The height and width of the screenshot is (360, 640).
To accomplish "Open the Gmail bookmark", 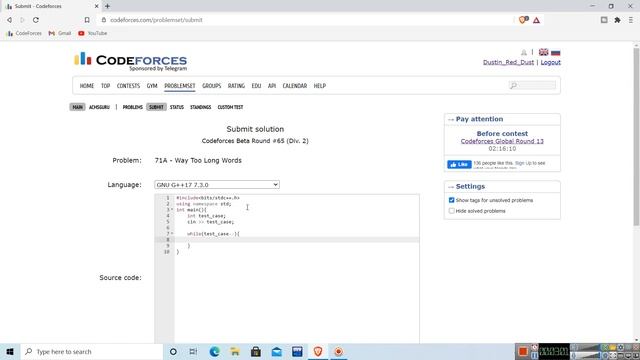I will (x=60, y=33).
